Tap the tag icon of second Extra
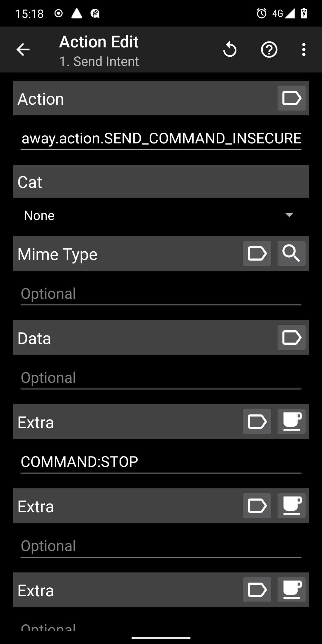Image resolution: width=322 pixels, height=644 pixels. 257,506
